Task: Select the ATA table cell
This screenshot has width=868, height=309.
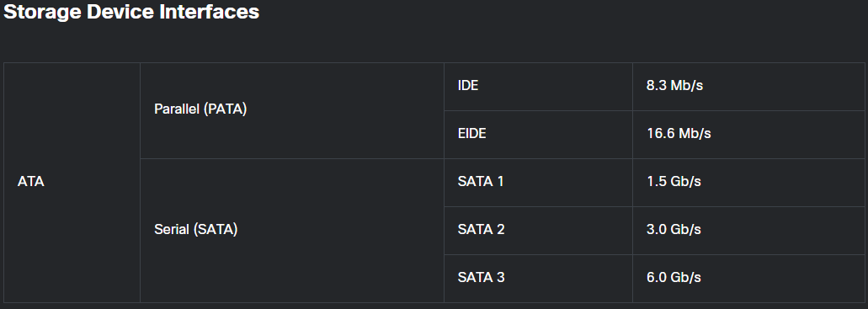Action: pos(72,183)
